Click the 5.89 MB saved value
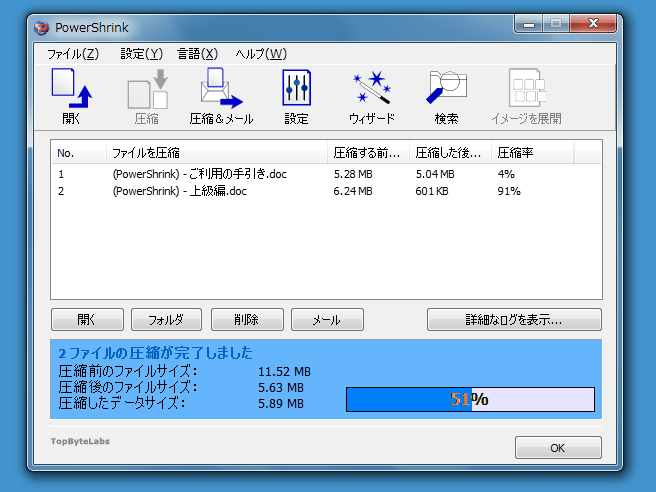This screenshot has width=656, height=492. tap(281, 404)
